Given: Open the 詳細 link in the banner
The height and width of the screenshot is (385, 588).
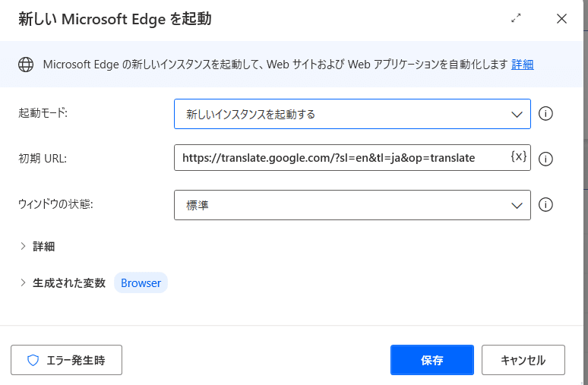Looking at the screenshot, I should coord(523,65).
